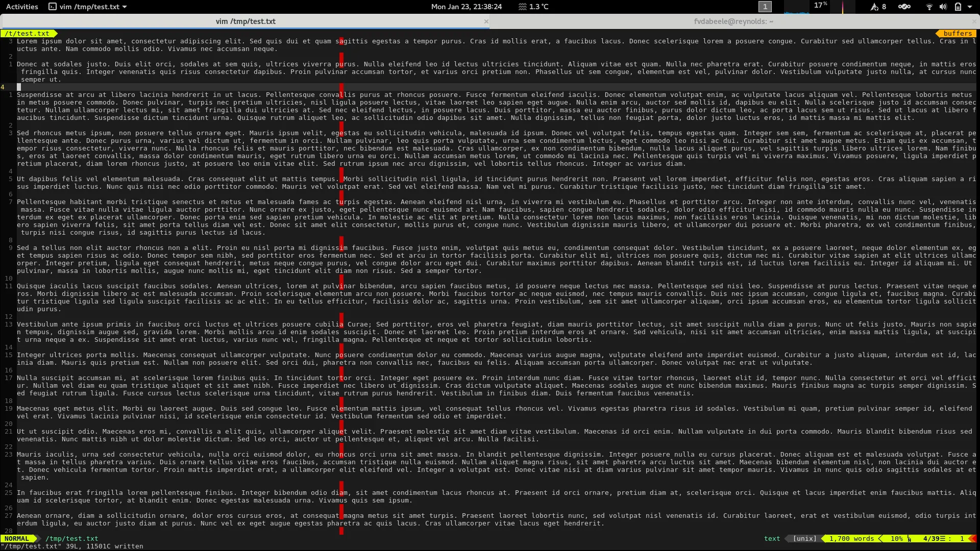Viewport: 980px width, 551px height.
Task: Click the volume speaker icon
Action: [x=943, y=7]
